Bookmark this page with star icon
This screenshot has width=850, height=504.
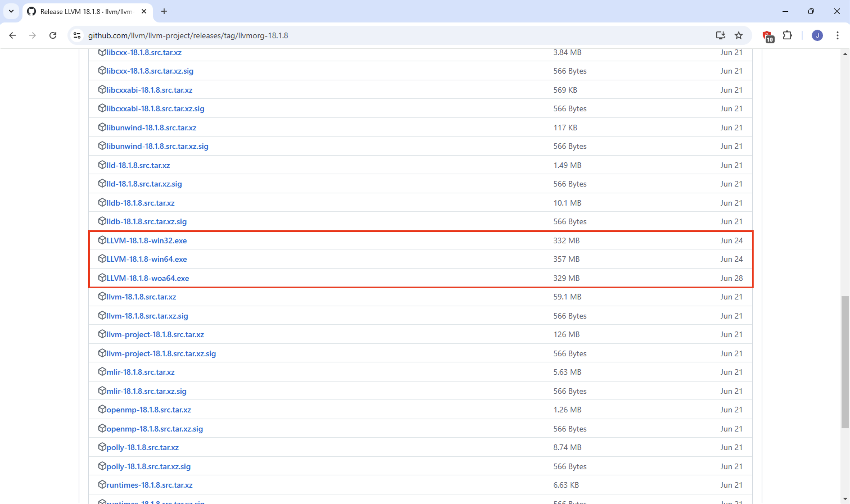click(739, 35)
